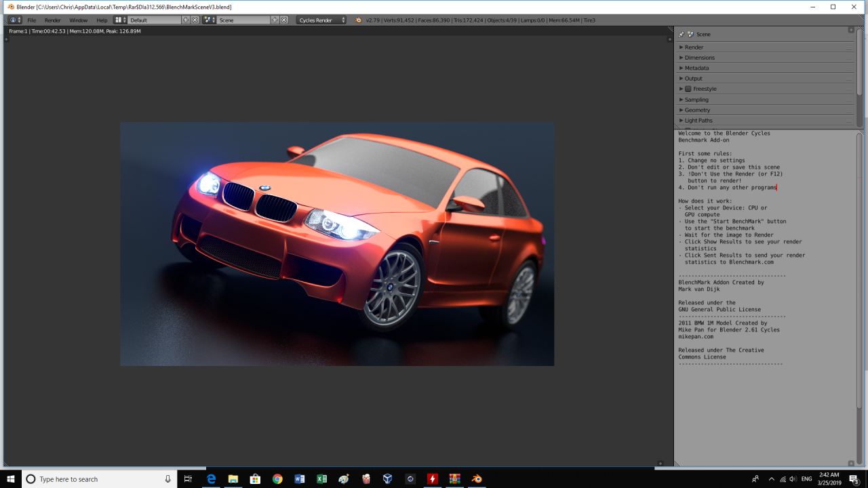Click the Blender logo icon in header
Viewport: 868px width, 488px height.
click(x=359, y=20)
